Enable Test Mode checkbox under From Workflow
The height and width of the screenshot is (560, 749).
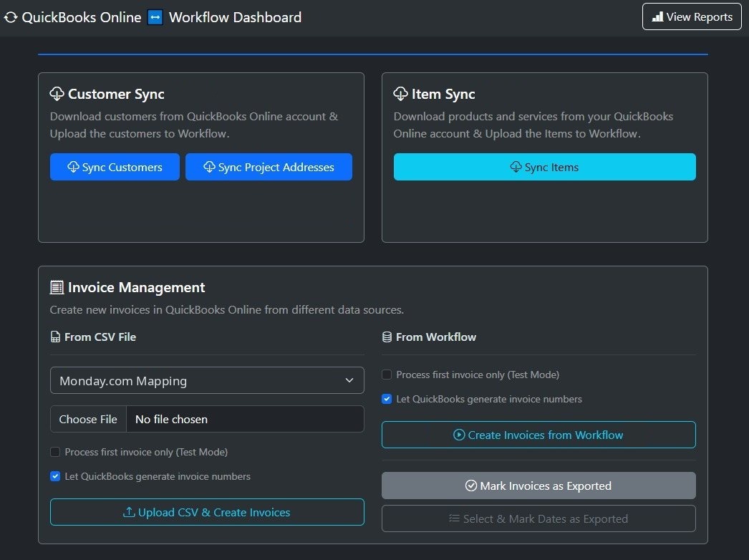coord(387,374)
